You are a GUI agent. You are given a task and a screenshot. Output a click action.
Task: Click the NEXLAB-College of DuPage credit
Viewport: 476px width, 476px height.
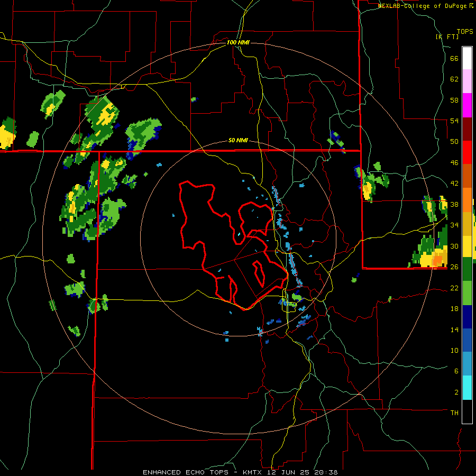click(x=426, y=6)
